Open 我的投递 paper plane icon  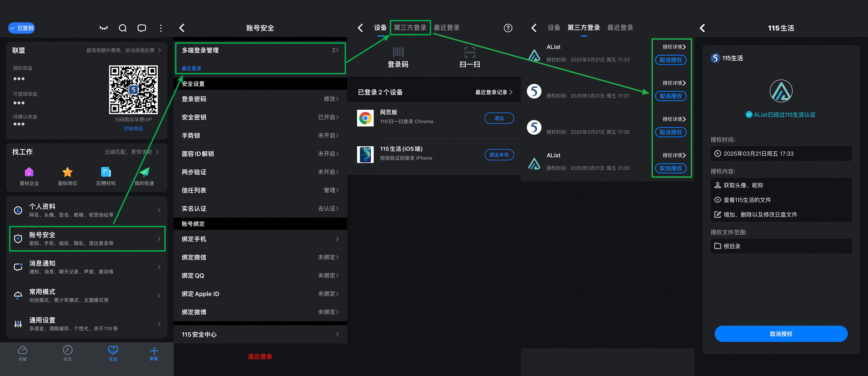(x=144, y=172)
